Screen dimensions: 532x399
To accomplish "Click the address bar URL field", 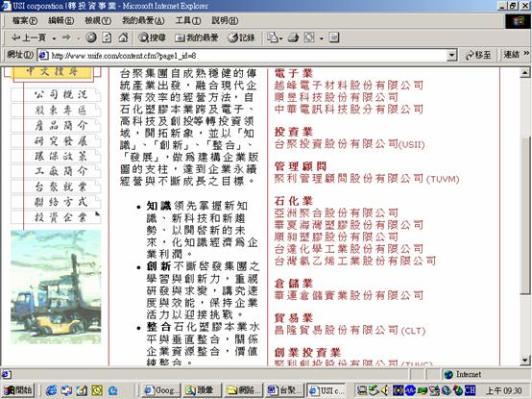I will point(248,56).
